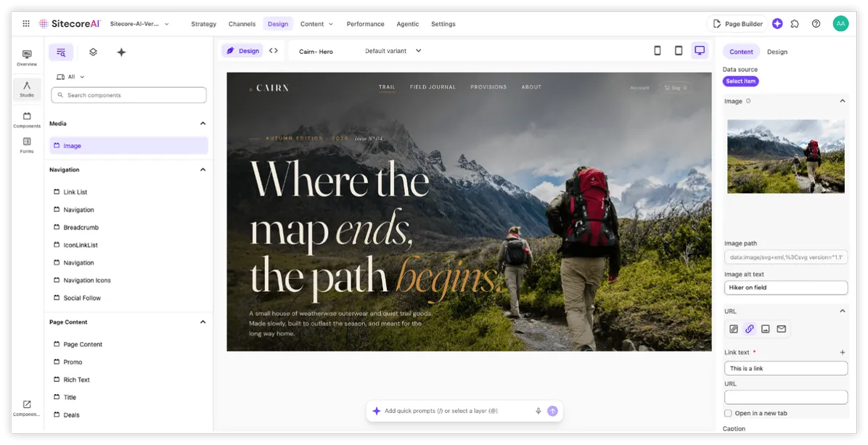The height and width of the screenshot is (445, 868).
Task: Select tablet device preview icon
Action: 678,50
